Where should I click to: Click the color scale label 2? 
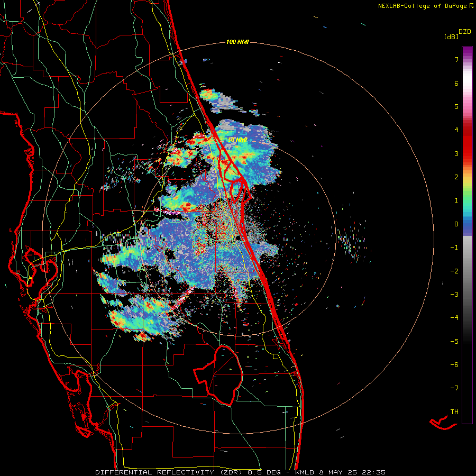[x=456, y=177]
